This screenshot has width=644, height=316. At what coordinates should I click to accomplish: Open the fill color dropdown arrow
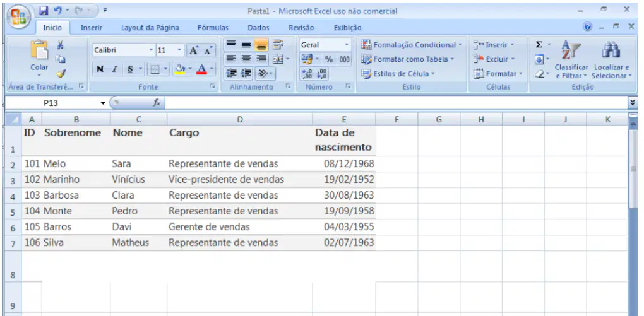point(190,69)
